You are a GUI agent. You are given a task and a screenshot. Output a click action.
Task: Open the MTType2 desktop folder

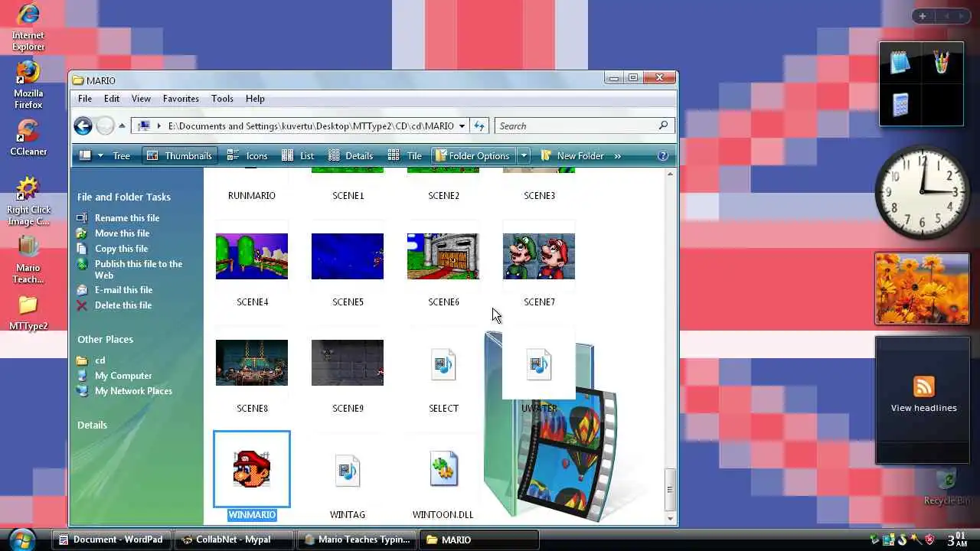click(28, 313)
